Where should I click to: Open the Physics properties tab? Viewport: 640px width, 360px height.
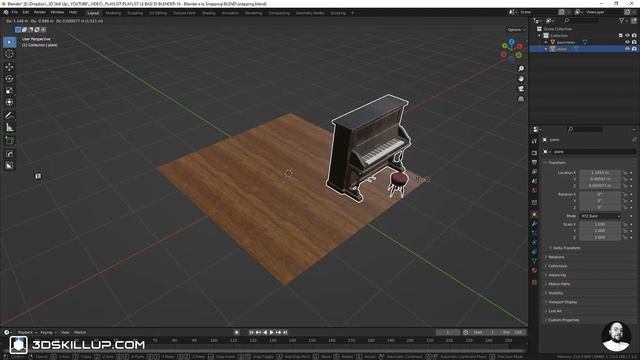coord(534,242)
